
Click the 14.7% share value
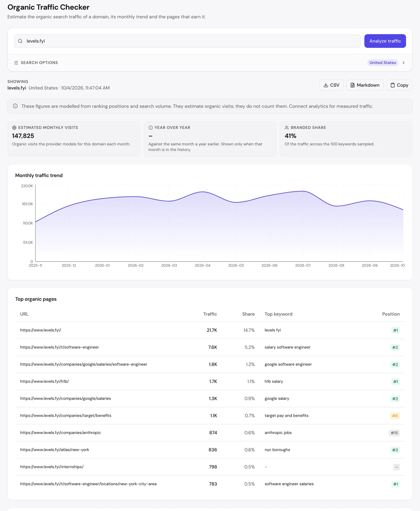(249, 330)
